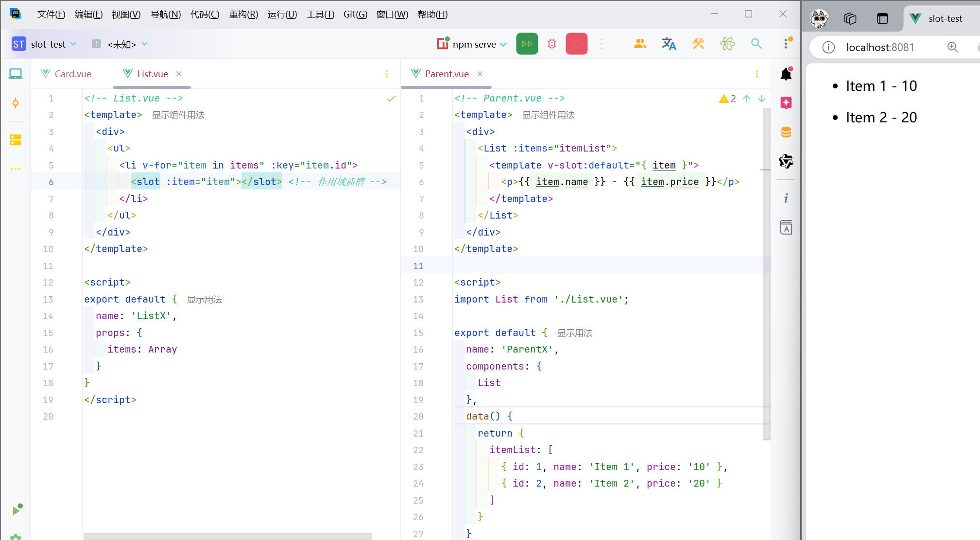980x540 pixels.
Task: Open Parent.vue tab options menu dots
Action: 757,74
